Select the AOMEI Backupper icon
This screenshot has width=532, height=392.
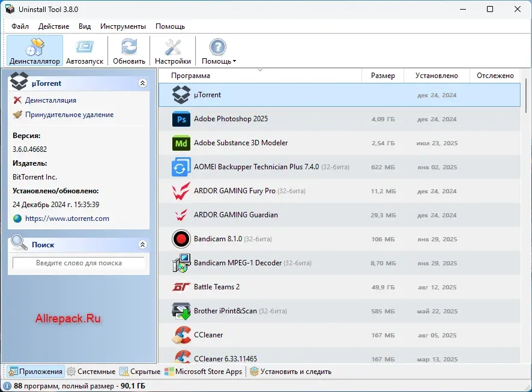click(x=181, y=167)
